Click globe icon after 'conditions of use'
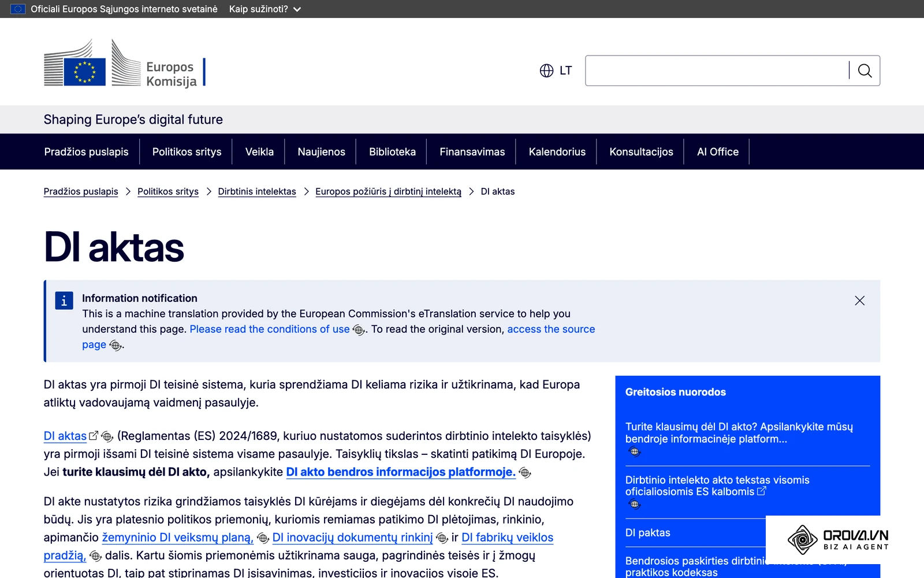Image resolution: width=924 pixels, height=578 pixels. pyautogui.click(x=358, y=330)
